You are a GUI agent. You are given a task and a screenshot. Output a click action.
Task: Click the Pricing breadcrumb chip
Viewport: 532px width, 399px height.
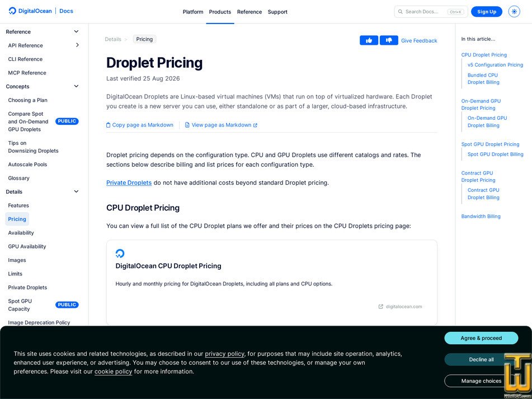click(x=144, y=39)
